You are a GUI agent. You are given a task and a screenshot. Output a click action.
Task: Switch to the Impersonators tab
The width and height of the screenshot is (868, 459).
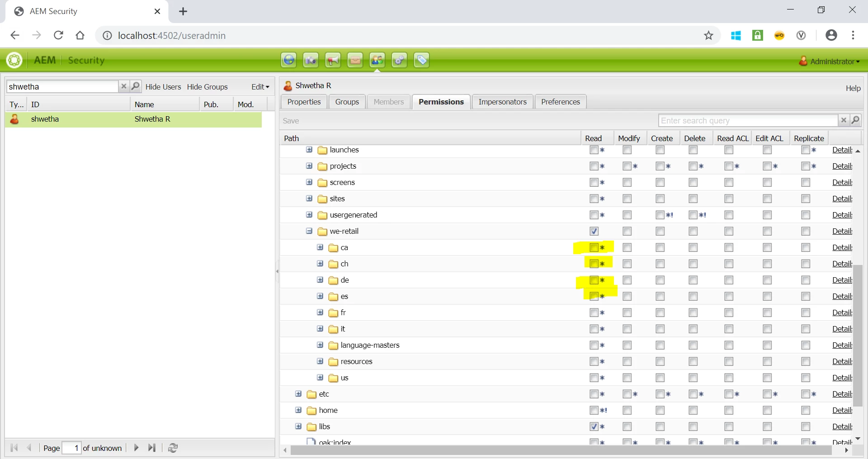503,102
